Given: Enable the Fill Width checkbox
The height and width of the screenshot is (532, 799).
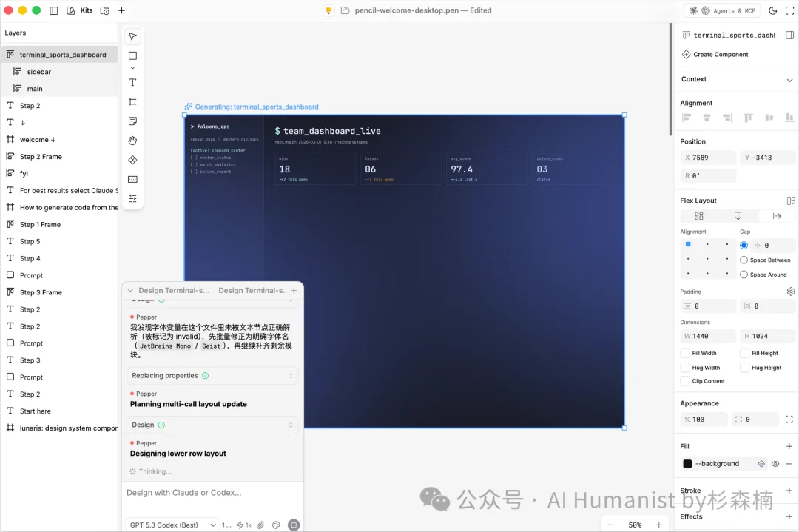Looking at the screenshot, I should click(686, 353).
